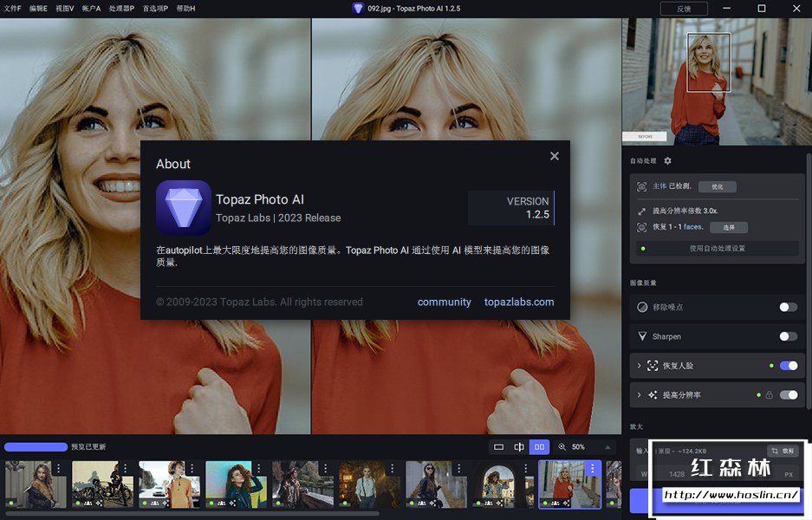This screenshot has width=812, height=520.
Task: Select the motorcycle rider thumbnail
Action: point(102,484)
